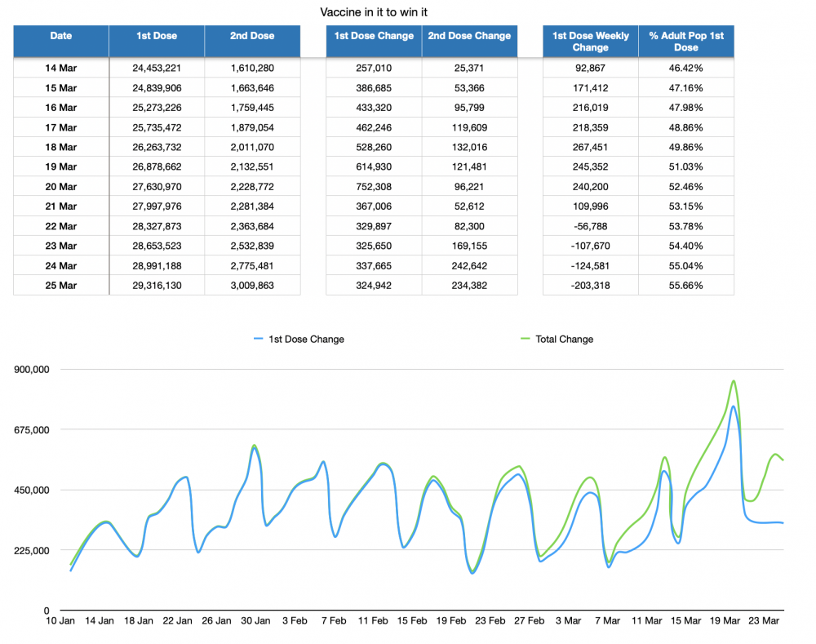The width and height of the screenshot is (816, 644).
Task: Click the 15 Mar date cell
Action: [61, 87]
